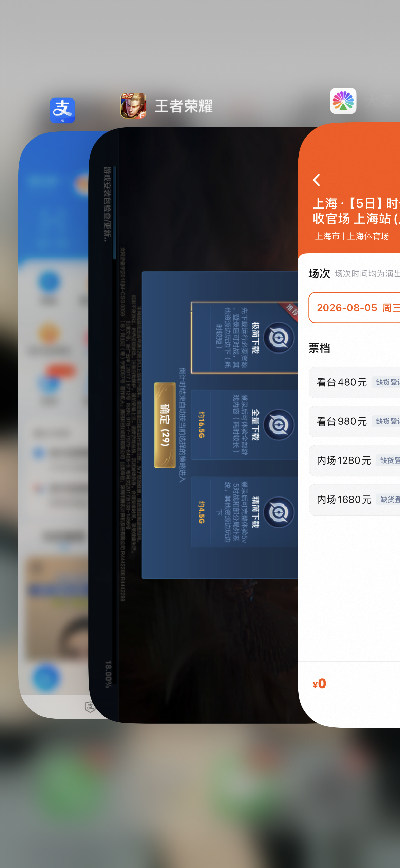
Task: Choose the 内场1280元 ticket tier
Action: coord(354,460)
